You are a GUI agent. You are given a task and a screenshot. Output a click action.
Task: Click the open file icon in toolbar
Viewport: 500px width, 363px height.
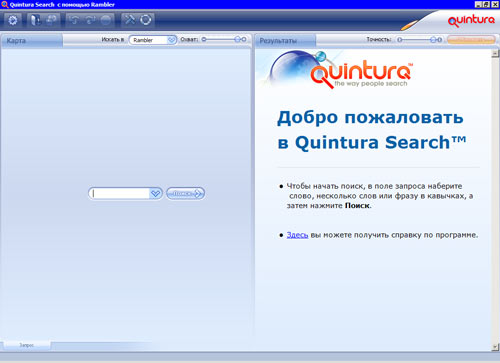[x=35, y=20]
